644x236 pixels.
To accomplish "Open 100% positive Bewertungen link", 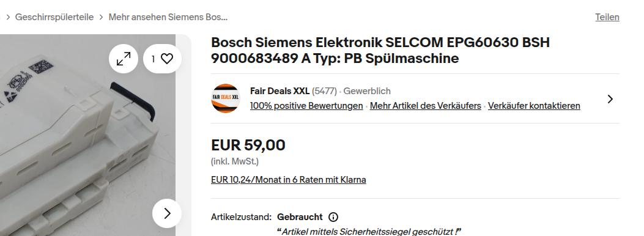I will [306, 106].
